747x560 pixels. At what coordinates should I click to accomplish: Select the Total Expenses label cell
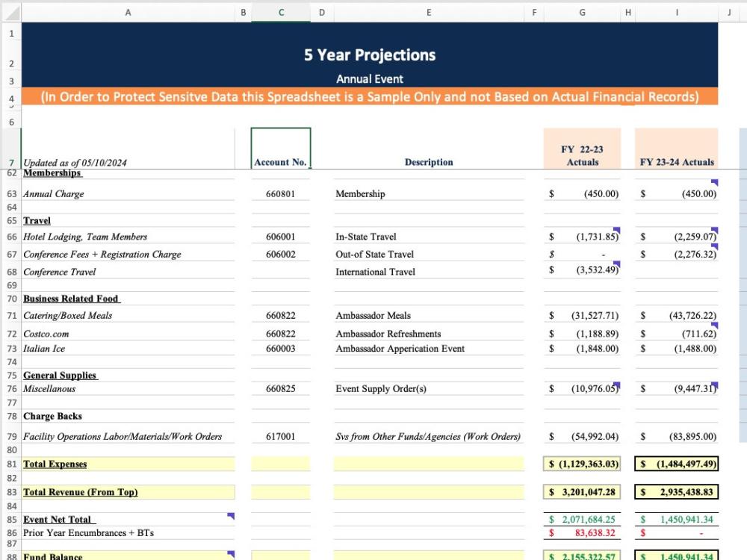point(128,464)
